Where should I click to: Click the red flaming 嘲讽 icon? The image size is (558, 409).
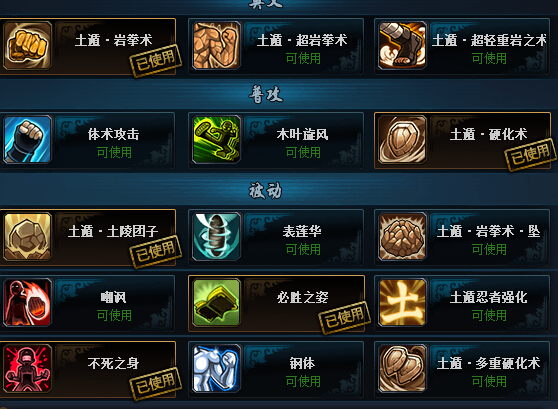click(x=27, y=302)
